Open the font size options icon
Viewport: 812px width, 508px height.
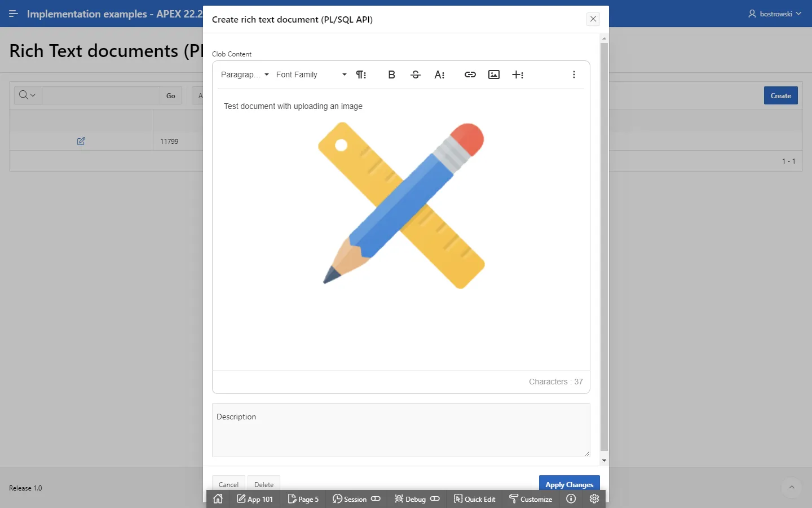pos(439,75)
